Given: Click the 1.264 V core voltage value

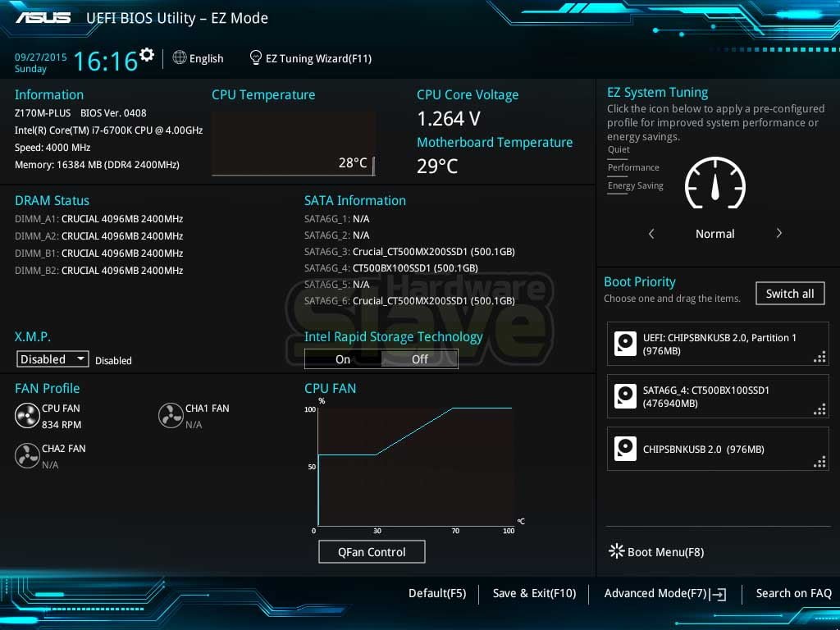Looking at the screenshot, I should pos(449,118).
